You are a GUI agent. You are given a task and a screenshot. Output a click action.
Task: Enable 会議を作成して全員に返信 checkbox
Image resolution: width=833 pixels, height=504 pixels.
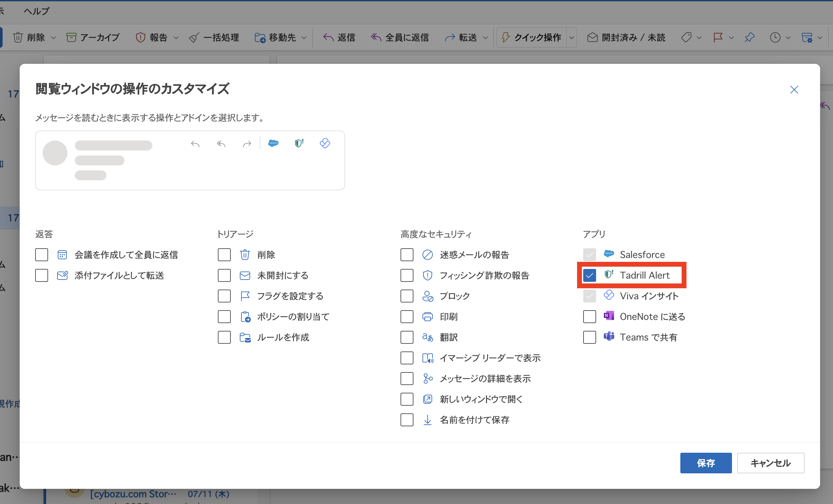[42, 255]
